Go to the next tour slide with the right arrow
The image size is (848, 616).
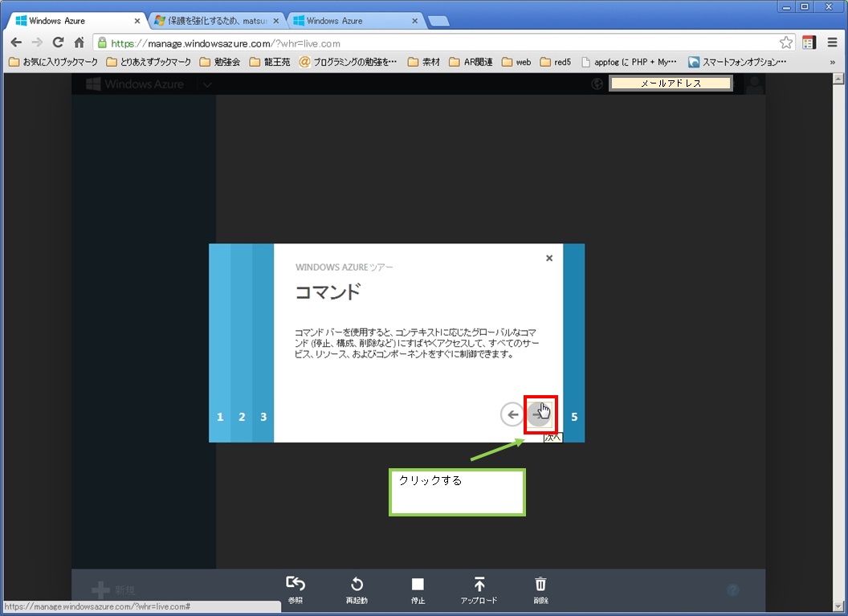[x=539, y=414]
